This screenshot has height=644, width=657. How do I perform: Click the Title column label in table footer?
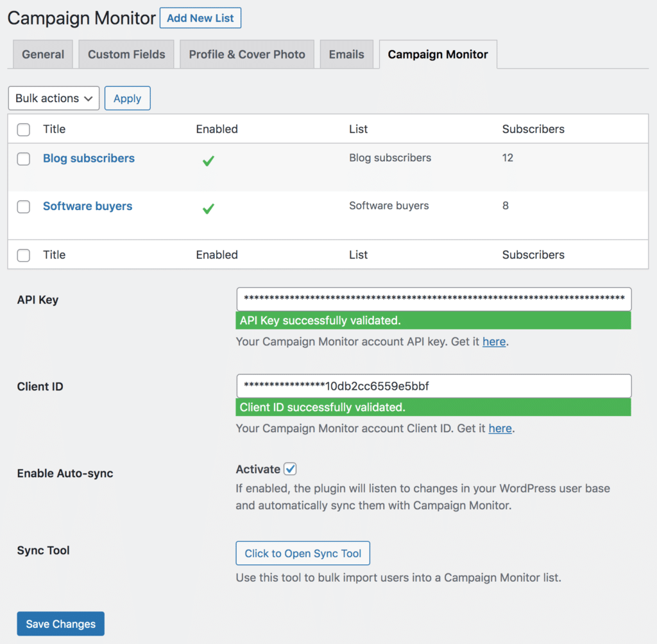(54, 255)
